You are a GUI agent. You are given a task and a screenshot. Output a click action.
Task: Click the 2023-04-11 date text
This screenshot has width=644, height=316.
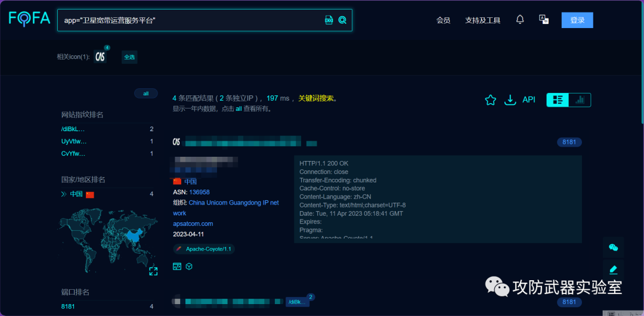pyautogui.click(x=188, y=234)
